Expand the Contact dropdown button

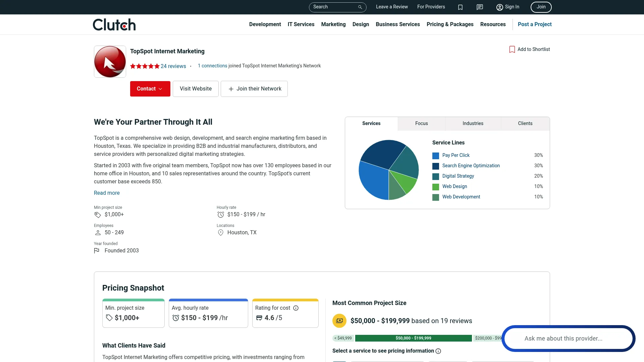tap(150, 89)
